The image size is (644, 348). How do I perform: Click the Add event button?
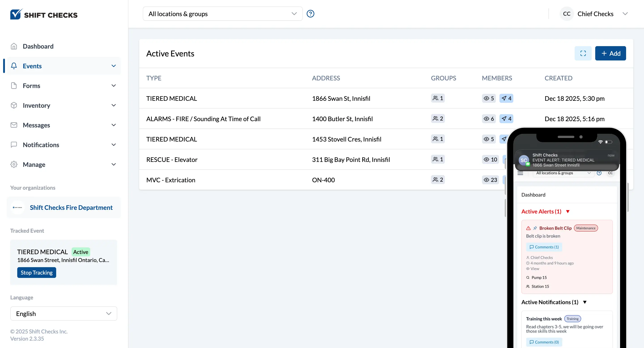click(x=610, y=53)
